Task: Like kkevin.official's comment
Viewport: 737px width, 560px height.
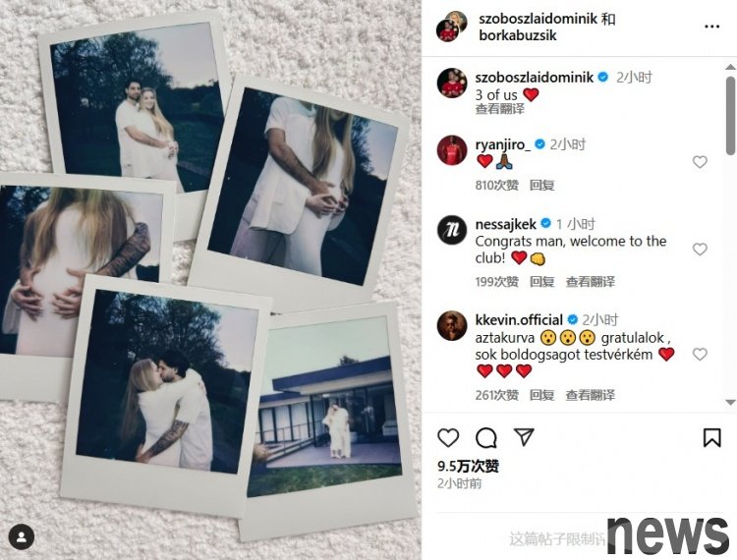Action: (x=700, y=355)
